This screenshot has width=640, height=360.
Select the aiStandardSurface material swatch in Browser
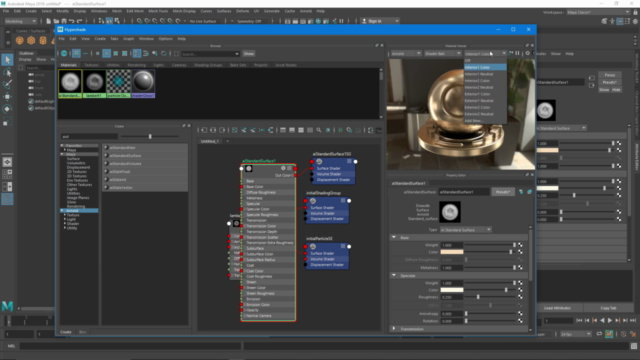click(x=70, y=84)
